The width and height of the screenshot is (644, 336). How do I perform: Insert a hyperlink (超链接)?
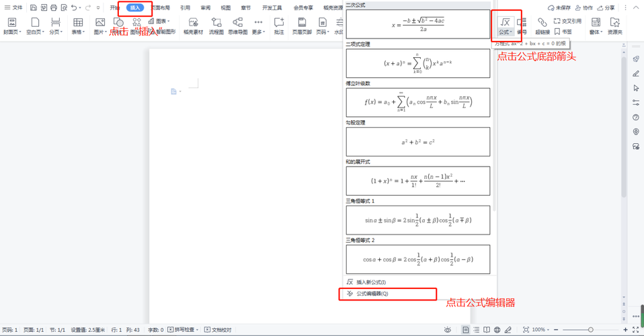tap(542, 26)
